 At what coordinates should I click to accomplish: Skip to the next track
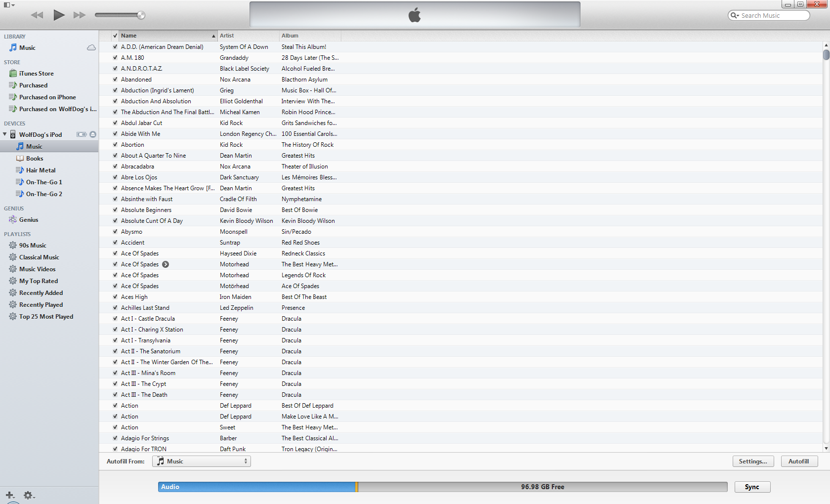point(80,15)
